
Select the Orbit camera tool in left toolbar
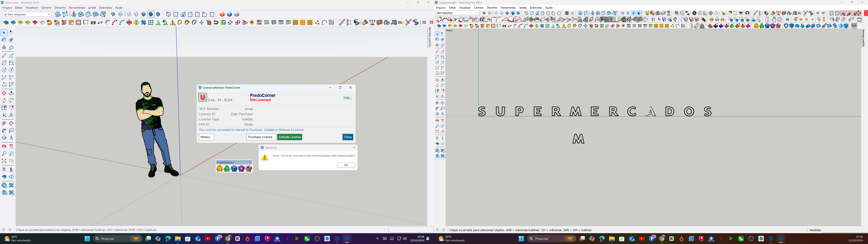[4, 146]
